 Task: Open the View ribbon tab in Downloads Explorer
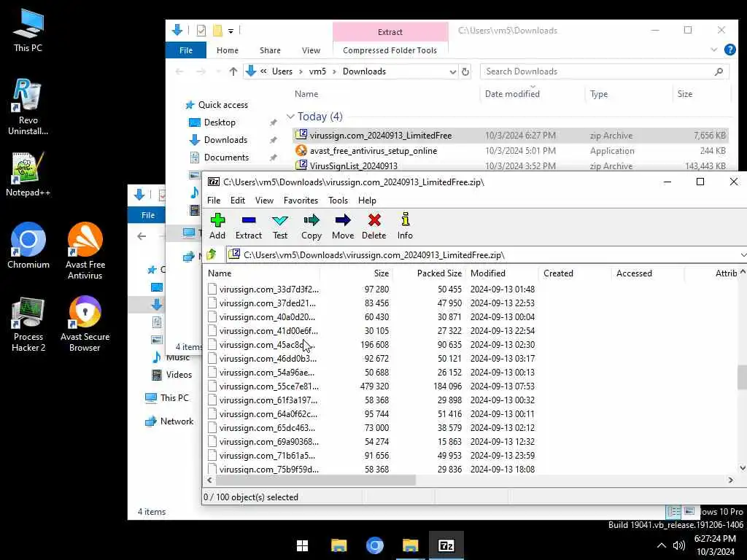point(311,50)
